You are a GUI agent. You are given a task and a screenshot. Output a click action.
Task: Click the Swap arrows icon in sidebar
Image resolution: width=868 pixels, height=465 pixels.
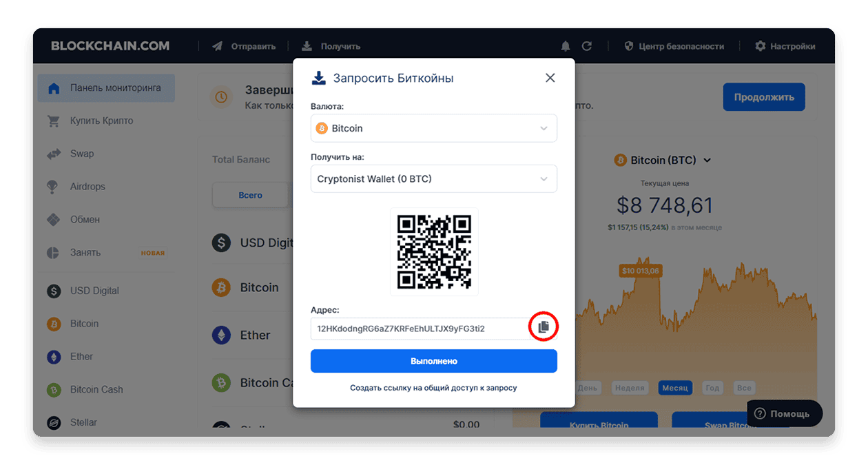[54, 154]
